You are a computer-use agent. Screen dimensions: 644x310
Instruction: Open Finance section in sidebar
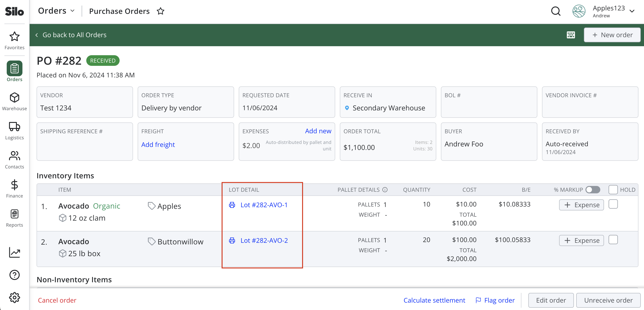[x=15, y=189]
